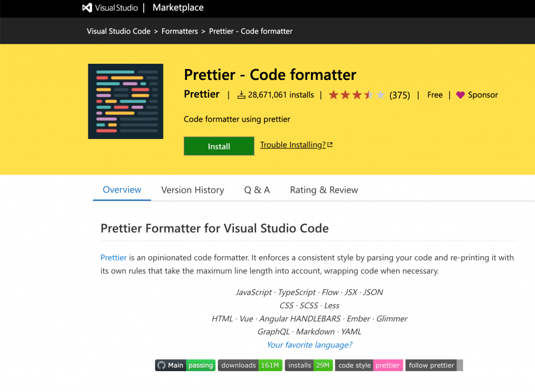Open the Q & A tab
Image resolution: width=535 pixels, height=392 pixels.
pos(257,190)
